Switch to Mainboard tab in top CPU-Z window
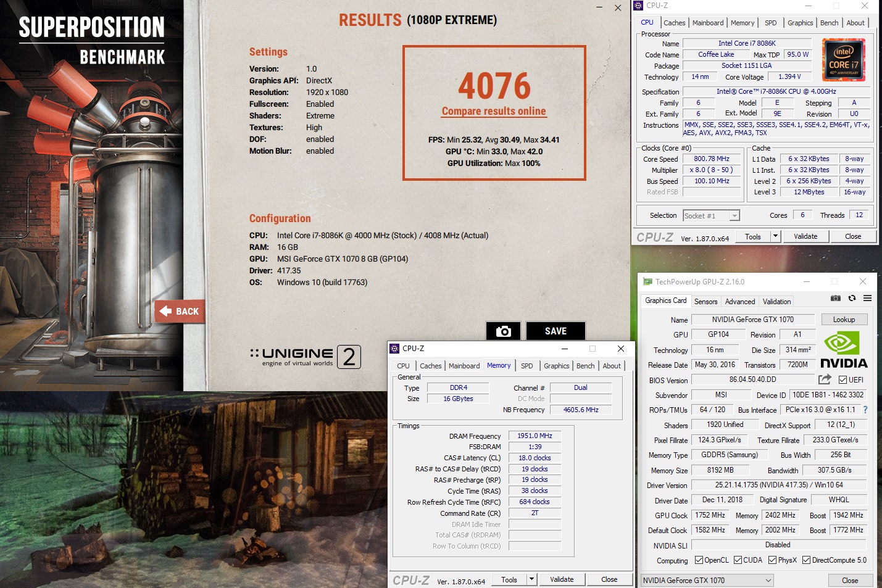The image size is (882, 588). pyautogui.click(x=708, y=23)
